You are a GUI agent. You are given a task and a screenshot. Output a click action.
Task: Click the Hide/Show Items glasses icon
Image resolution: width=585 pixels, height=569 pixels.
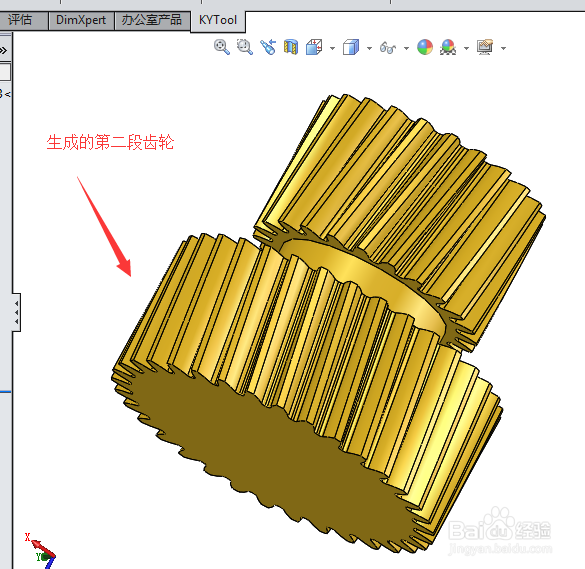point(388,48)
